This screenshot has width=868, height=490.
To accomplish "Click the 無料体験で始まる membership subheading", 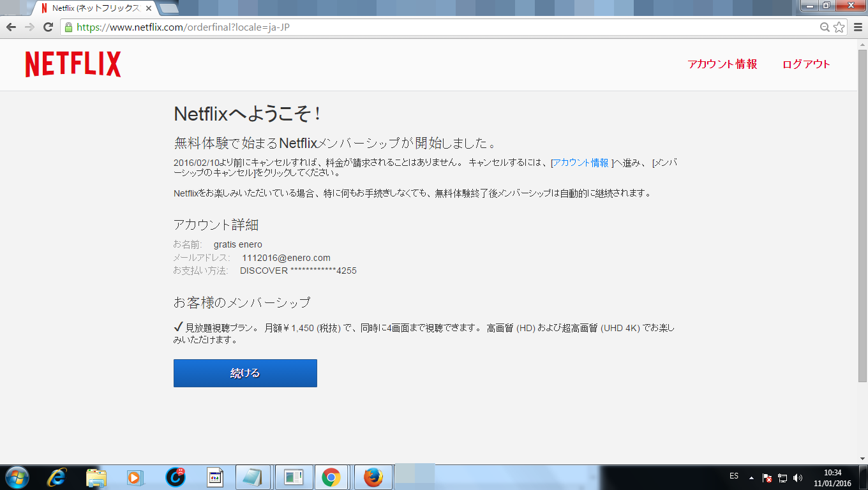I will pos(335,142).
